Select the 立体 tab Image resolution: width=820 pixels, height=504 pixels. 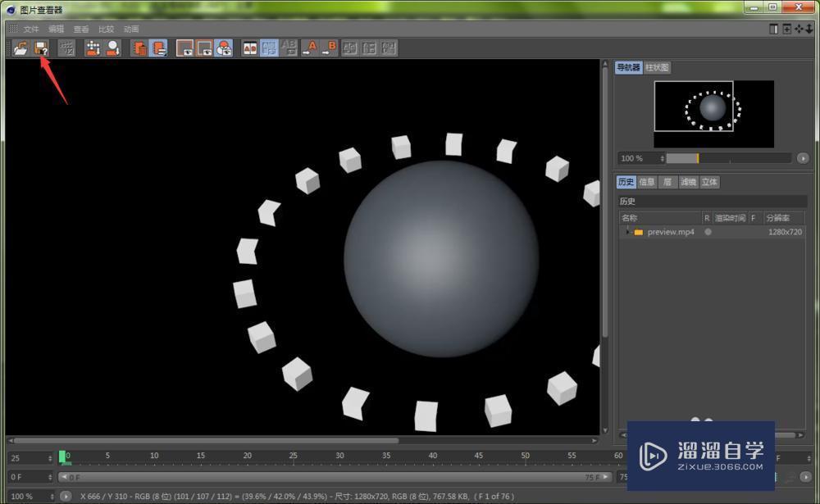[709, 182]
